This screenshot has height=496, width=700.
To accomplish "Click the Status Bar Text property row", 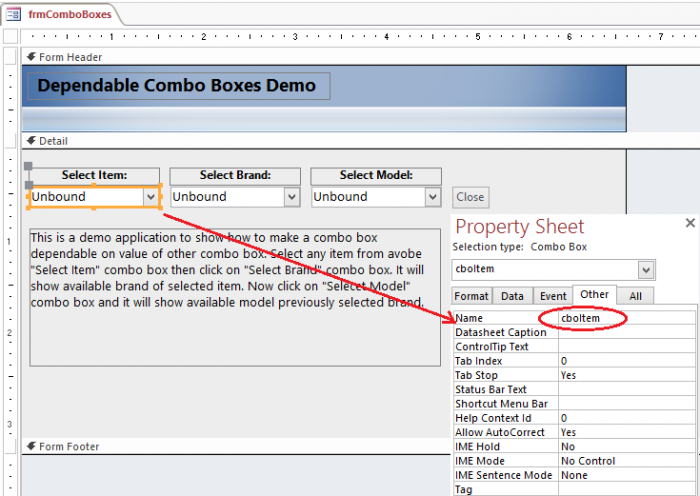I will tap(574, 390).
